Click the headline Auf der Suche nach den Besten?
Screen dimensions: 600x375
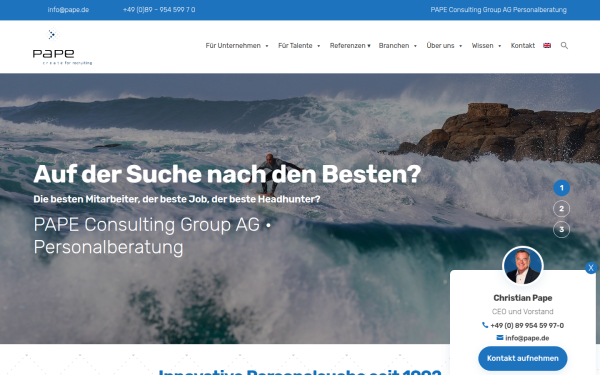[227, 174]
